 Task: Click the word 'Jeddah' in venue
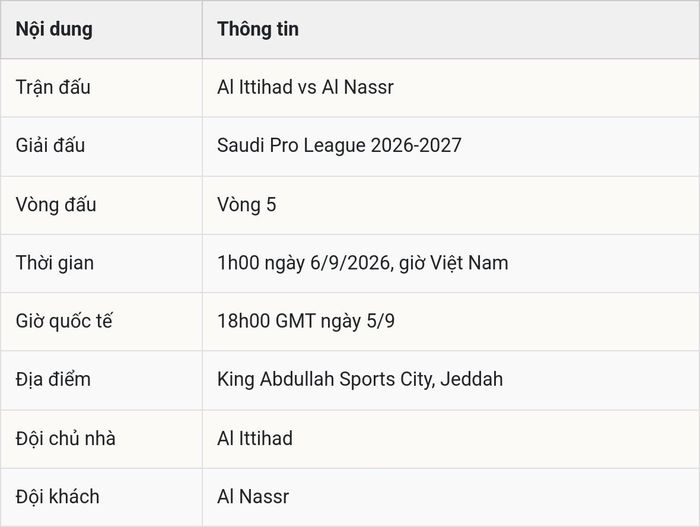coord(471,379)
